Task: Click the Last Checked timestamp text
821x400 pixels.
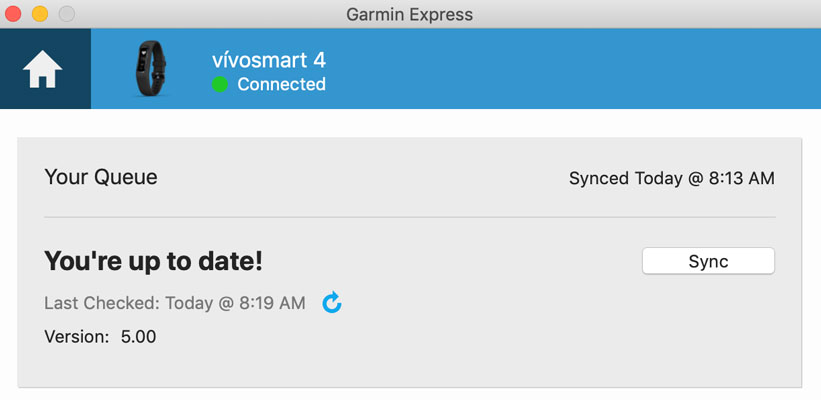Action: pos(175,303)
